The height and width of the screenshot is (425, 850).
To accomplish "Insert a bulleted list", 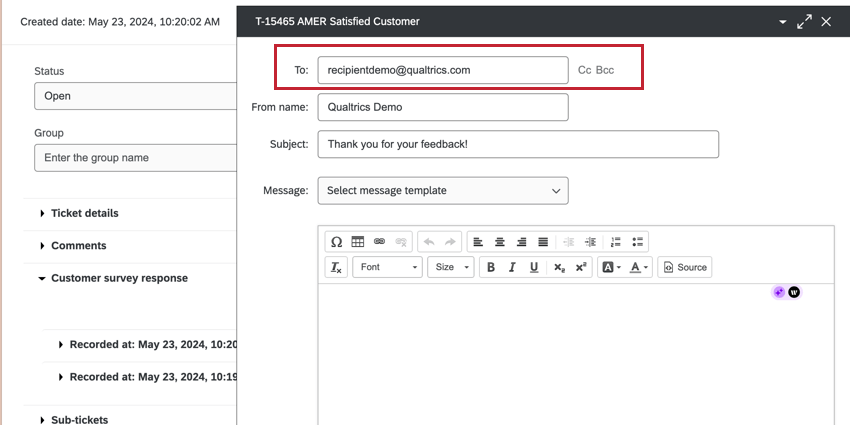I will coord(637,242).
